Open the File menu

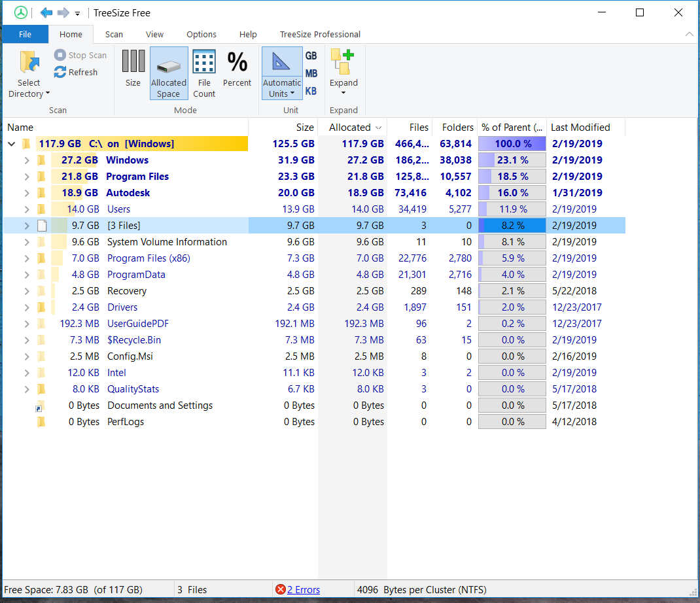coord(25,35)
